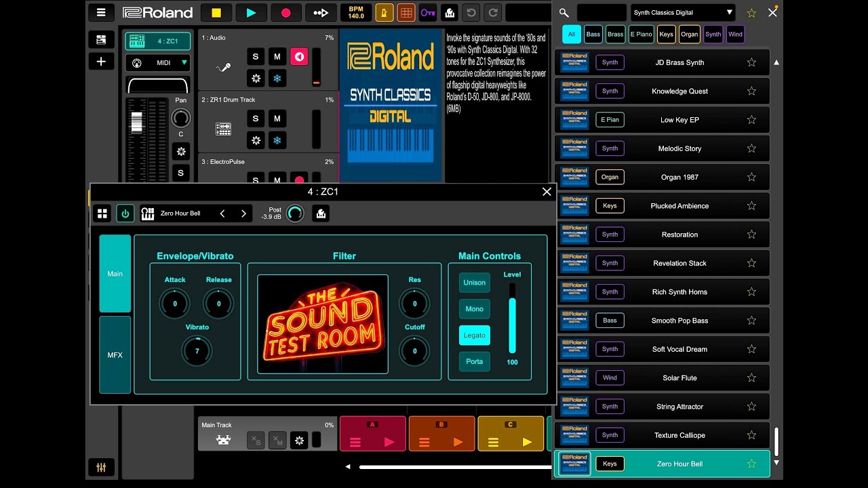Open the grid quantize icon
The width and height of the screenshot is (868, 488).
pyautogui.click(x=406, y=12)
